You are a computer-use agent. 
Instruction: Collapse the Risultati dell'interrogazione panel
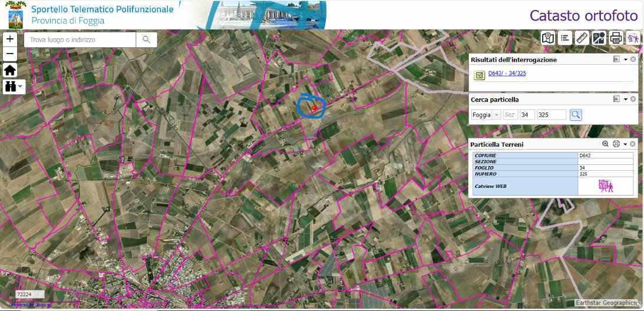tap(616, 59)
